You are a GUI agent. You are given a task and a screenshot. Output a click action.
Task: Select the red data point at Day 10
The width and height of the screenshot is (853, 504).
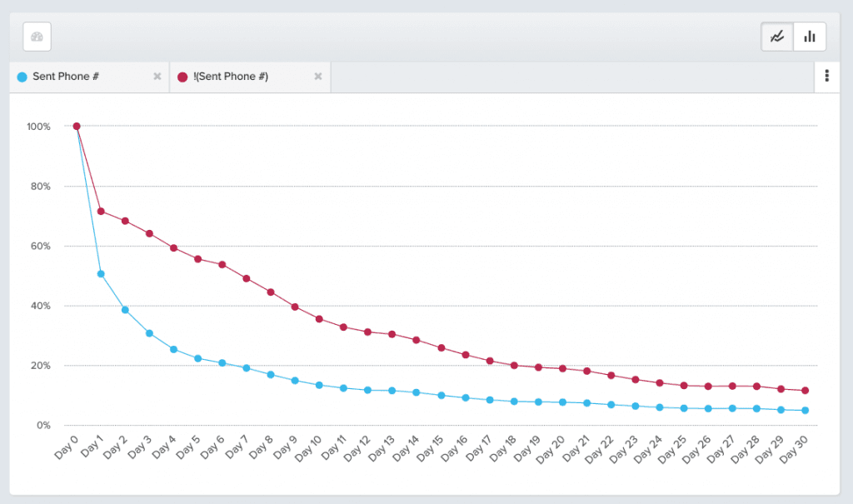tap(319, 319)
